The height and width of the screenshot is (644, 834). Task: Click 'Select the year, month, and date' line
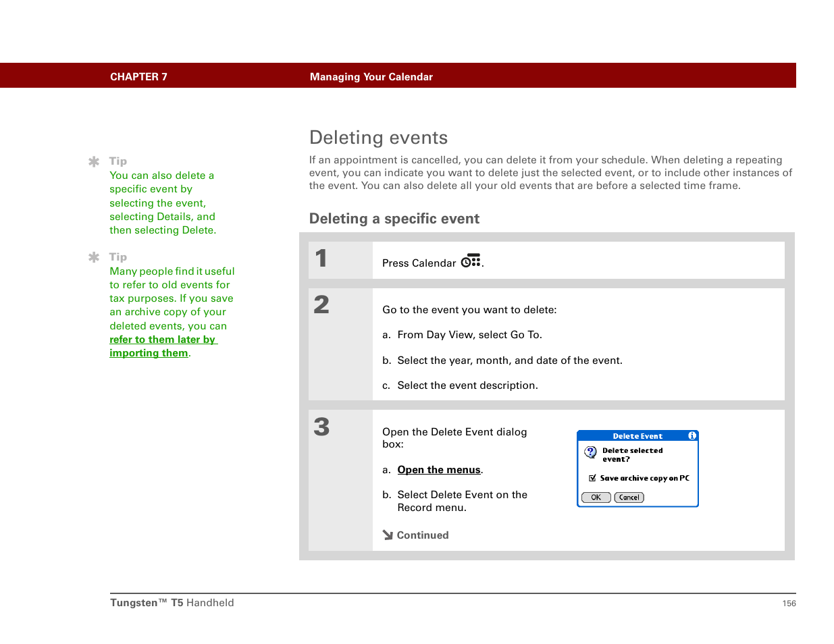(x=510, y=360)
